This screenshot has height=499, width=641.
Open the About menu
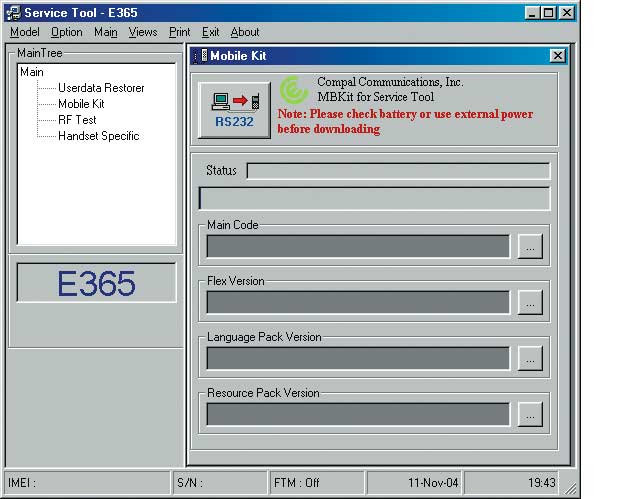[244, 32]
